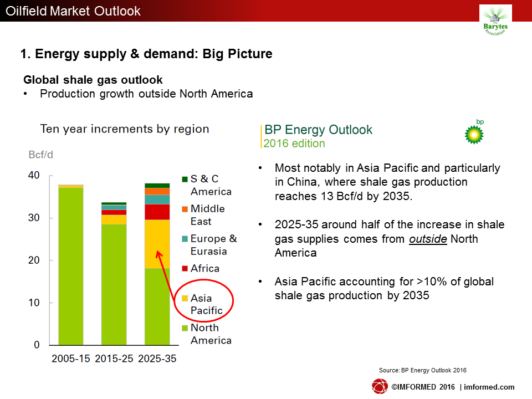This screenshot has height=399, width=532.
Task: Click the 2025-35 Asia Pacific yellow bar segment
Action: coord(157,244)
